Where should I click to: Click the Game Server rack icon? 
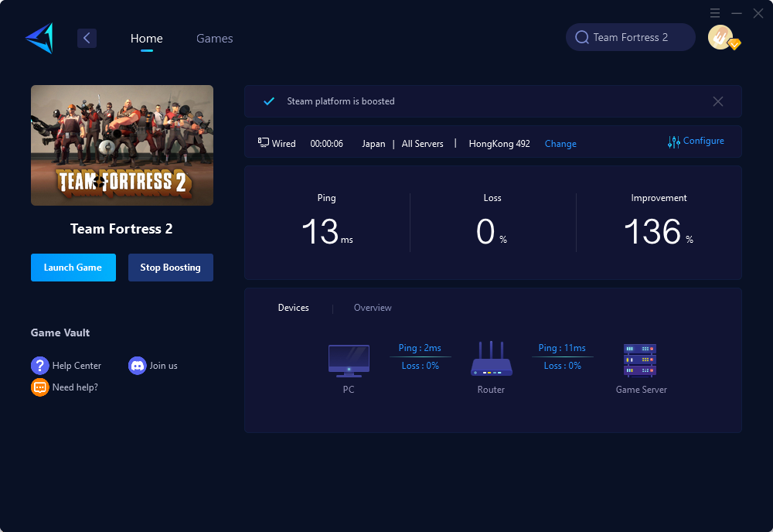point(640,360)
